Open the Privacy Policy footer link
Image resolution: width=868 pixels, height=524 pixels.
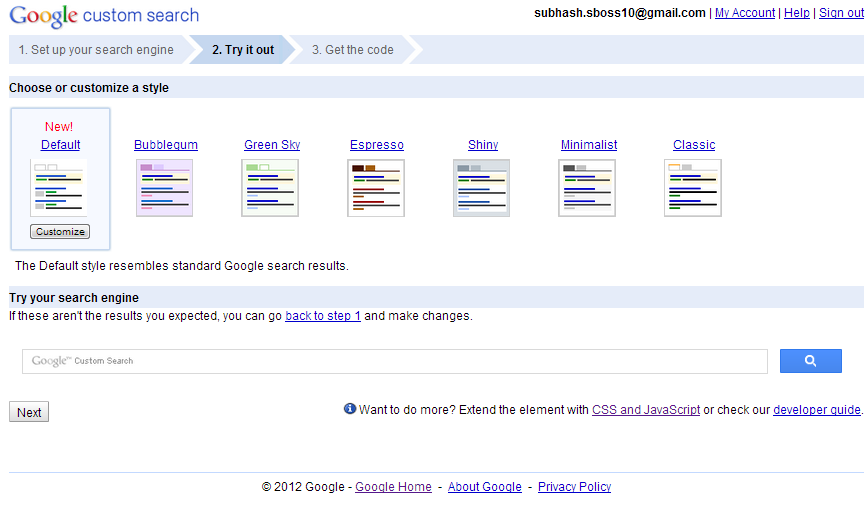click(574, 487)
